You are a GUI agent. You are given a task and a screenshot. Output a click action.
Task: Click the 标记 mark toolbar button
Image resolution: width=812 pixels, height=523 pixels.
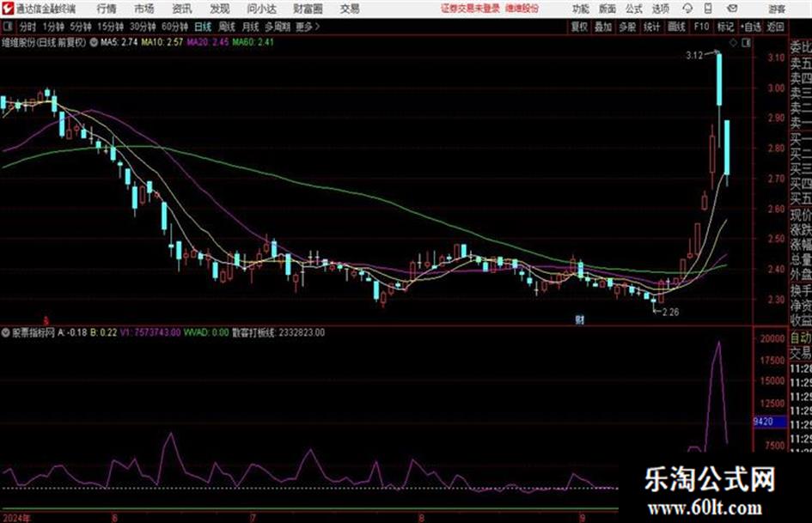tap(725, 27)
